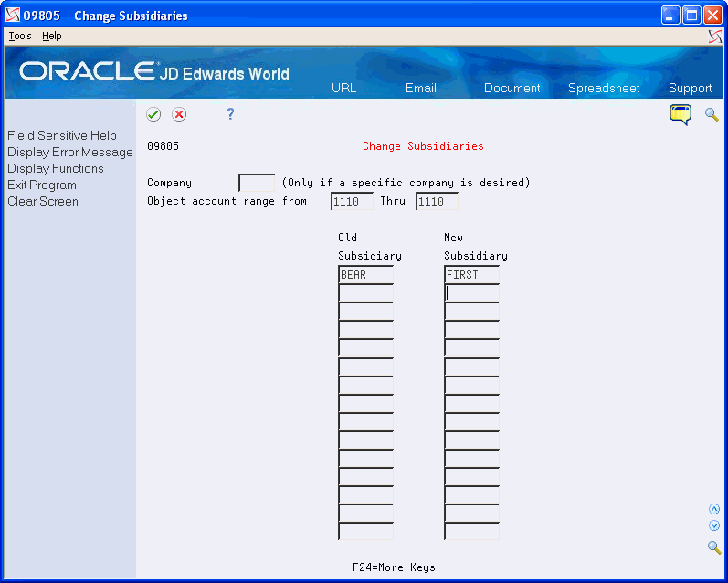Click the second Old Subsidiary input field

[366, 293]
